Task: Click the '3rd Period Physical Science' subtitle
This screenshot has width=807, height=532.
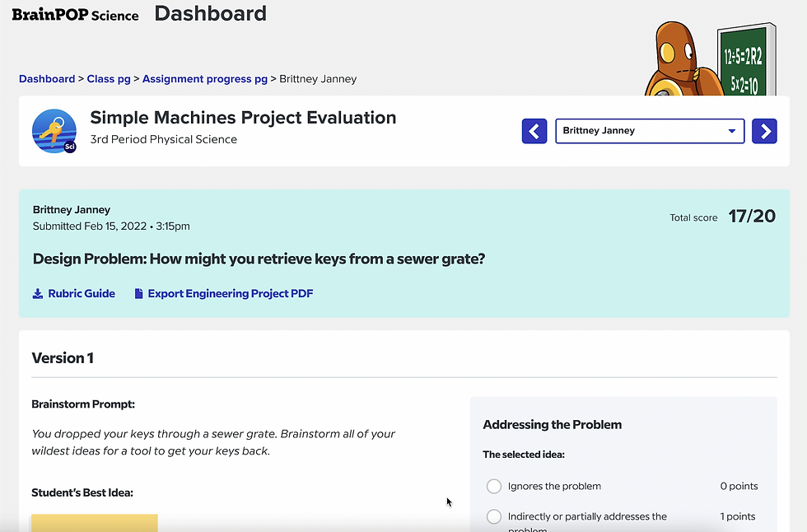Action: tap(164, 139)
